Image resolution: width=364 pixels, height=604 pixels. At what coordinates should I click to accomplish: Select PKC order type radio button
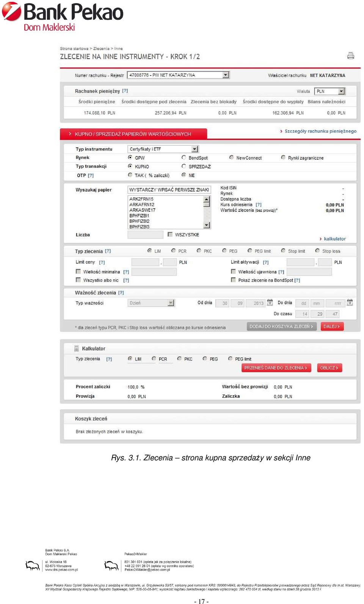coord(199,251)
